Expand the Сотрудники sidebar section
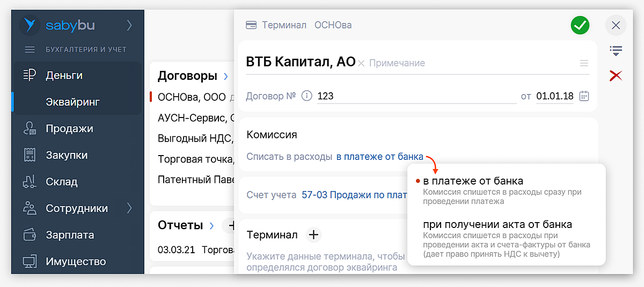 (129, 208)
